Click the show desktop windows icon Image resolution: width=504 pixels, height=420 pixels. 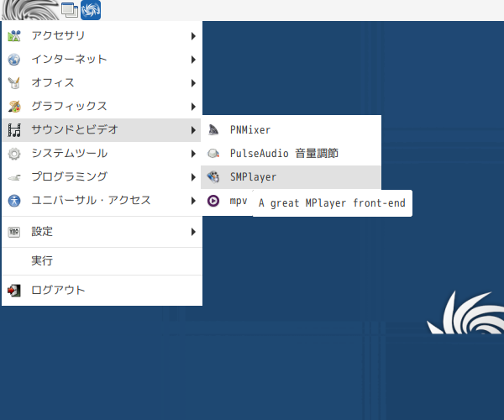[x=70, y=10]
